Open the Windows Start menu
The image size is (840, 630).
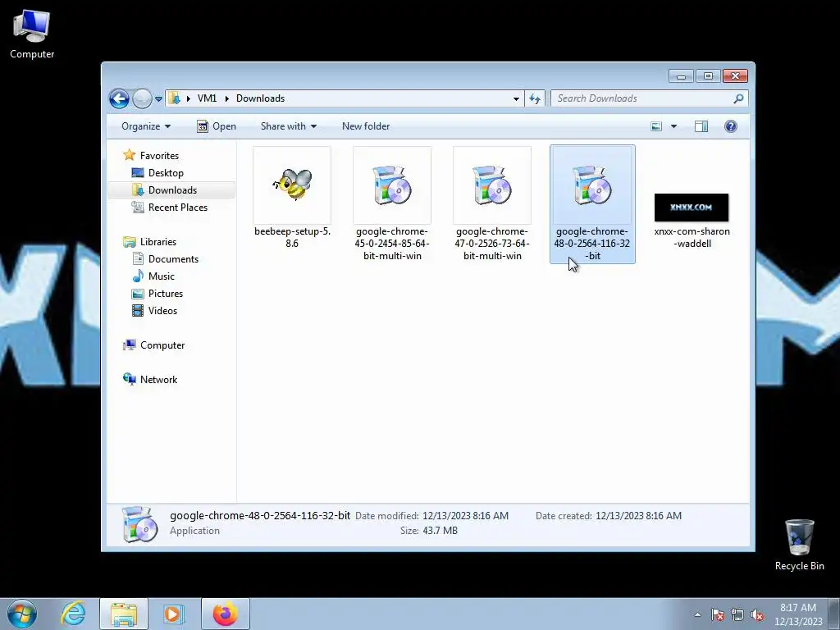(22, 614)
